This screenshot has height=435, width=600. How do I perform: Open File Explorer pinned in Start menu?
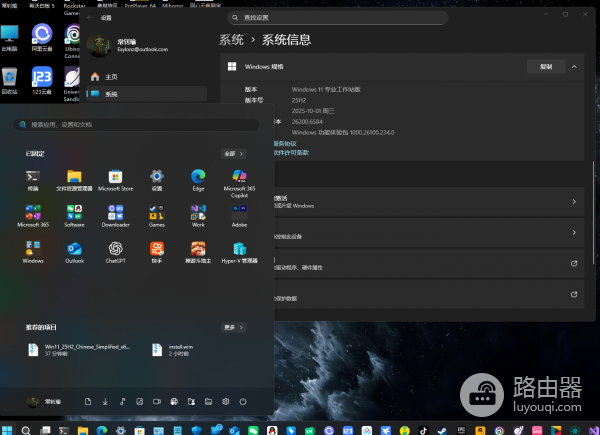[74, 180]
